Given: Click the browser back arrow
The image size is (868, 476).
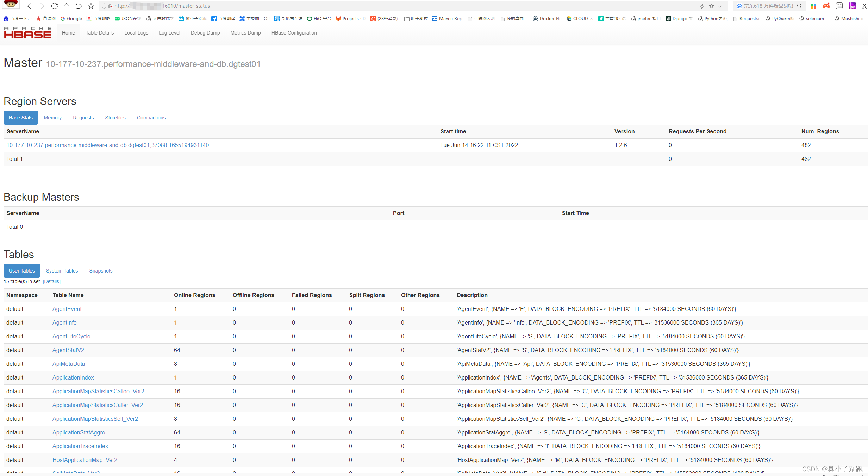Looking at the screenshot, I should [30, 6].
